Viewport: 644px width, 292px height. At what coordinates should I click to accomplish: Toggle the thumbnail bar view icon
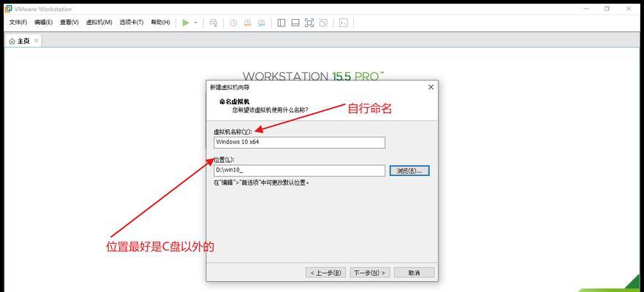295,23
